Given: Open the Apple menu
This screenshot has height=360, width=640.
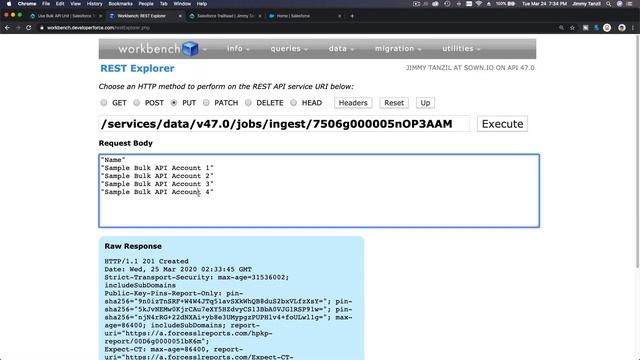Looking at the screenshot, I should pyautogui.click(x=9, y=4).
